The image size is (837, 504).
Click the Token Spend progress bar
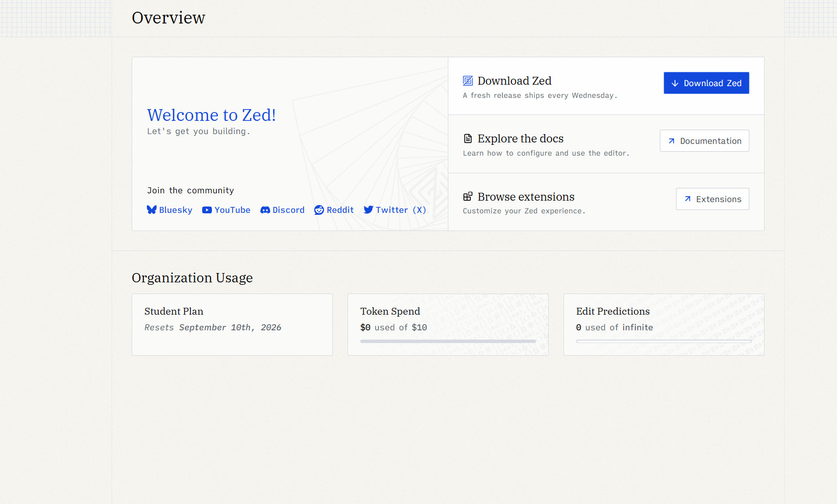(448, 341)
